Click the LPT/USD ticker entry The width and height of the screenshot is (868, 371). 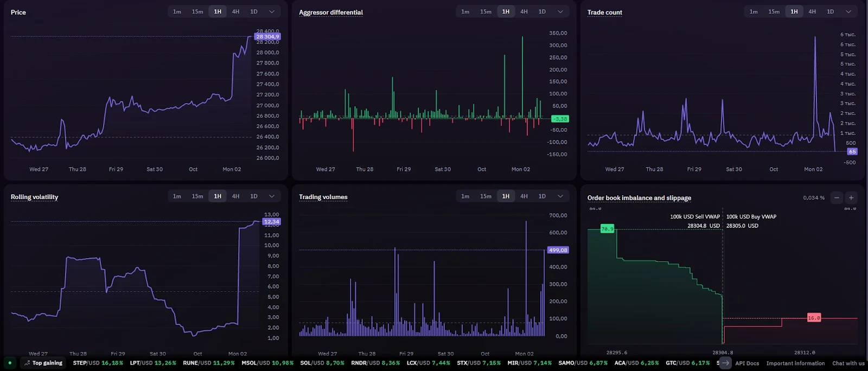pos(153,363)
